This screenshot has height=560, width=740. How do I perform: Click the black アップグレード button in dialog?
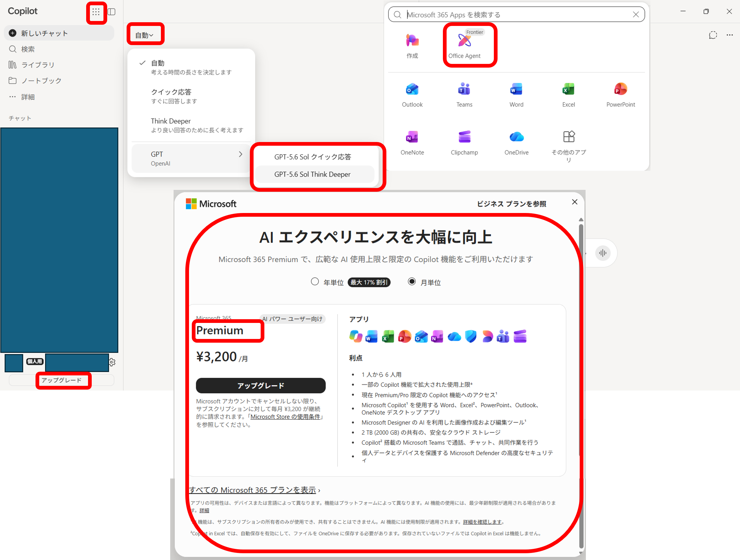point(261,386)
